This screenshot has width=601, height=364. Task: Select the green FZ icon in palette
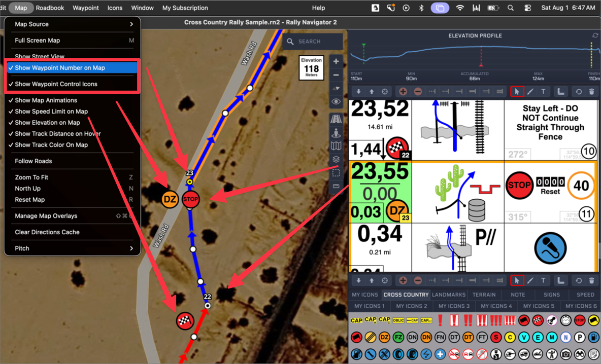[x=398, y=337]
